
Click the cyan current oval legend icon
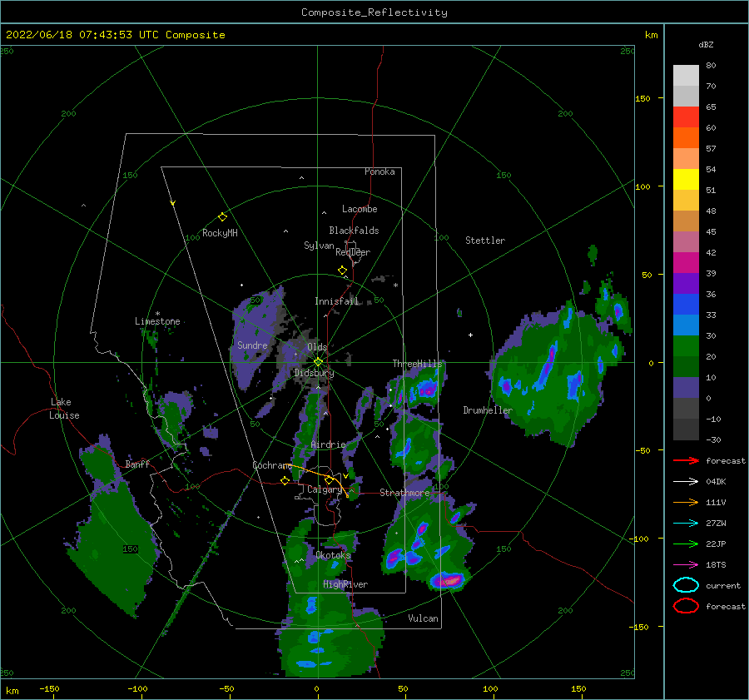686,585
